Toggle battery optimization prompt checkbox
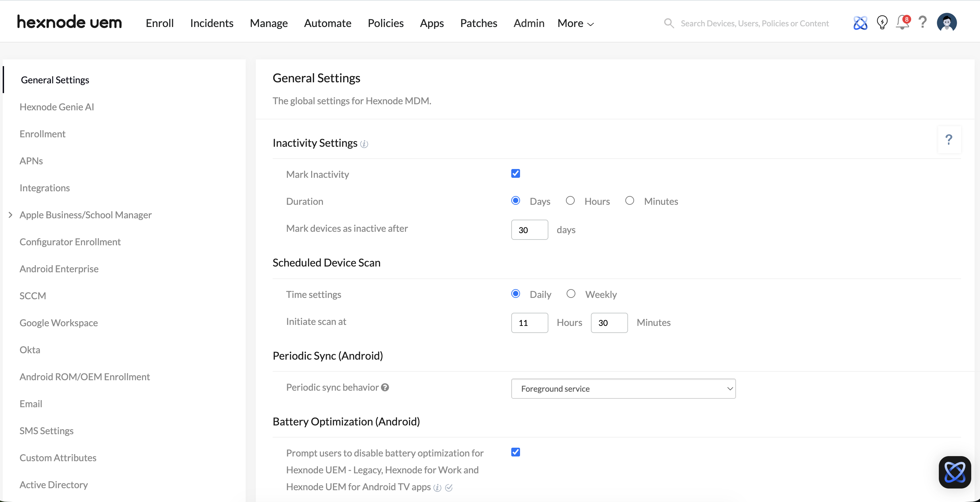This screenshot has height=502, width=980. point(516,452)
